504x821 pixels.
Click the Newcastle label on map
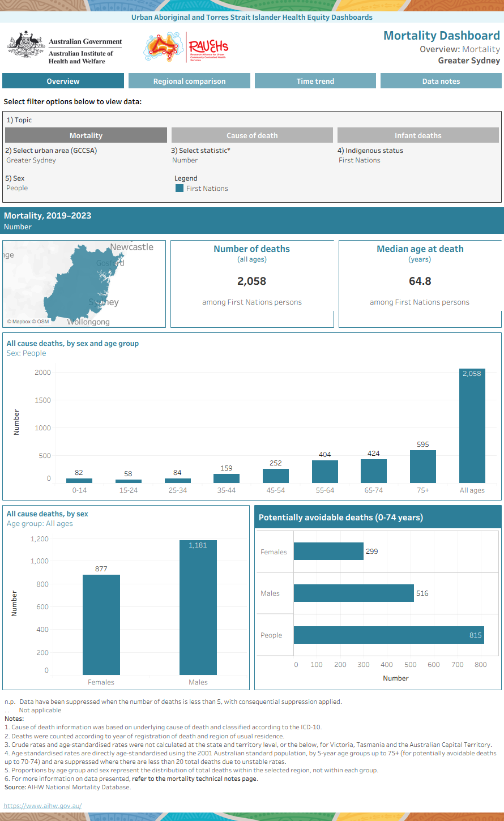[132, 247]
